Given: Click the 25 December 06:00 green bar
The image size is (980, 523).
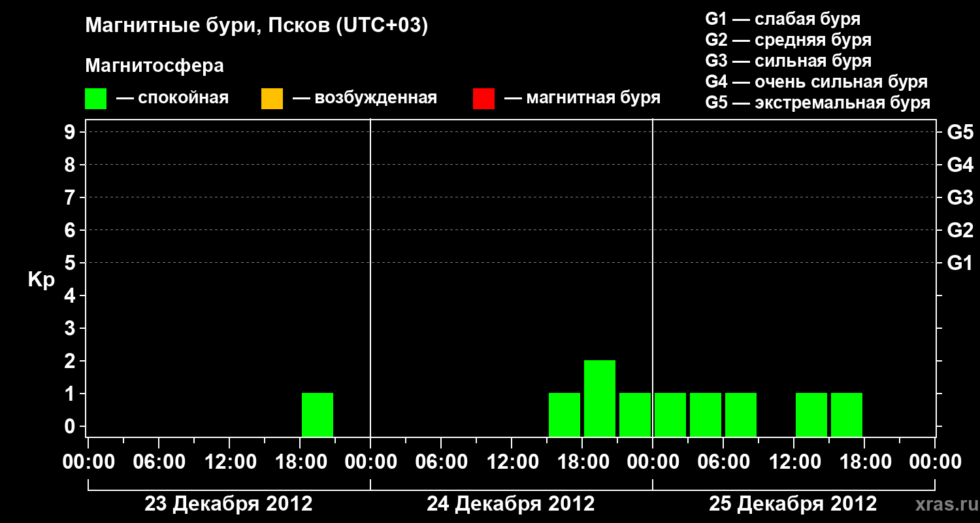Looking at the screenshot, I should click(741, 414).
